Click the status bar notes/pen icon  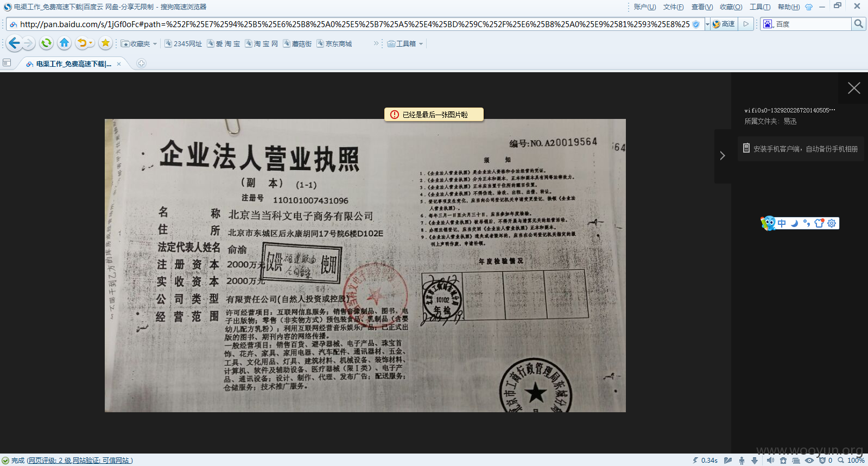click(728, 461)
